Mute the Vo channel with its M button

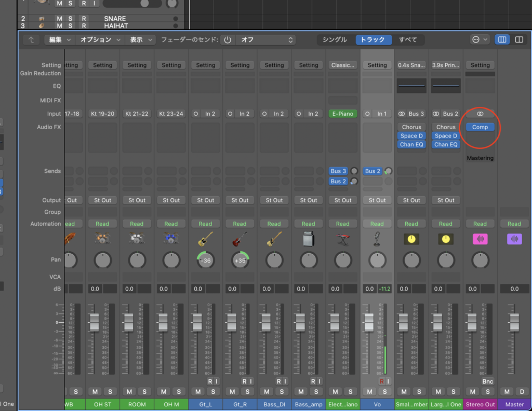[x=369, y=392]
